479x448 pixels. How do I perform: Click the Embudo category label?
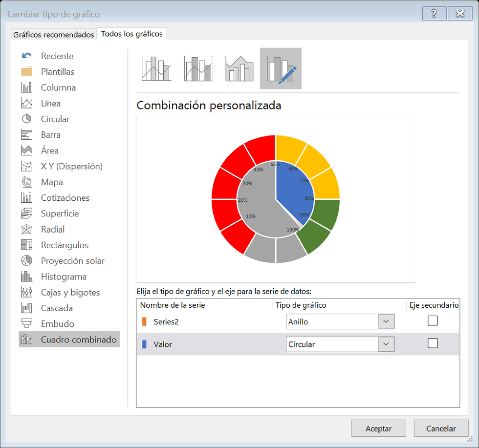(58, 324)
